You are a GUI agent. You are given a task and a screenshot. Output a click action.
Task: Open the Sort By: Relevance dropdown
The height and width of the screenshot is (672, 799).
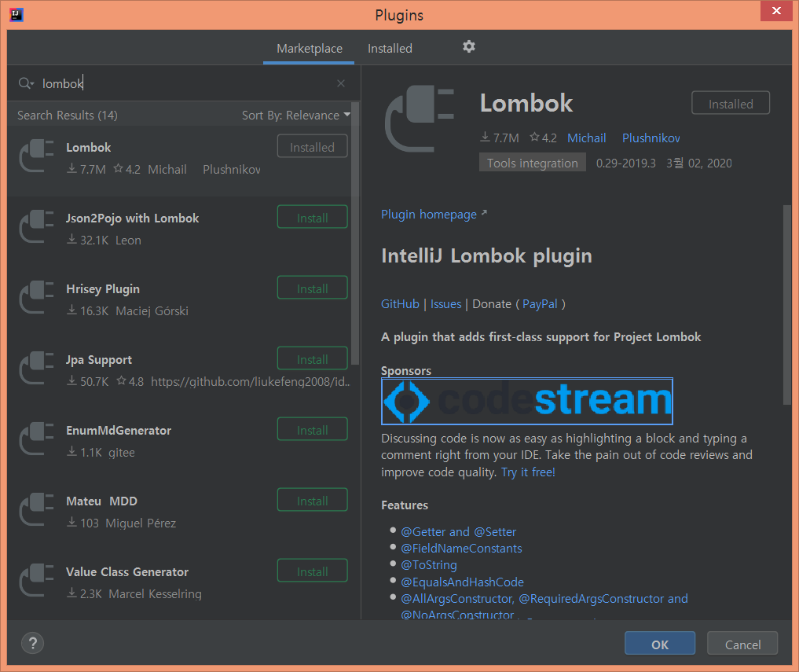click(x=296, y=116)
